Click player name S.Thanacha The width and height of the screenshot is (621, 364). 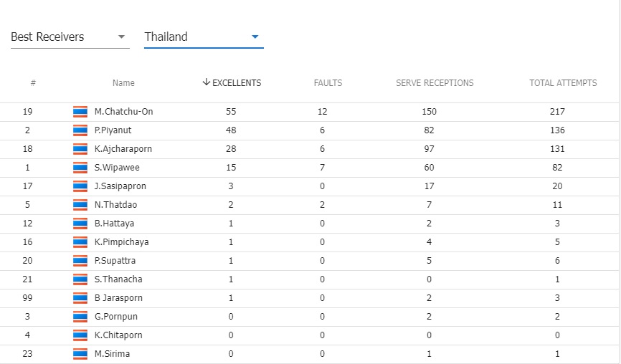pos(118,279)
